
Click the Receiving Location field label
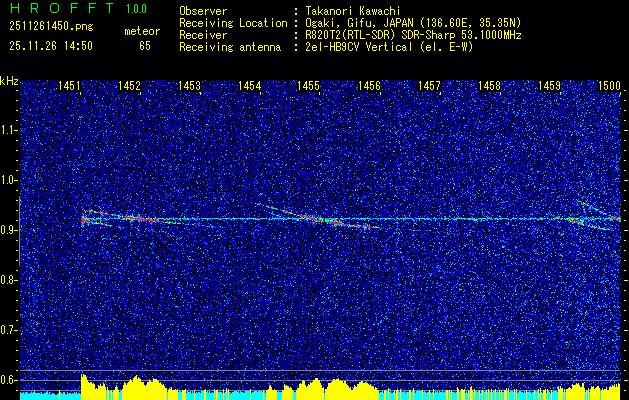pos(233,23)
